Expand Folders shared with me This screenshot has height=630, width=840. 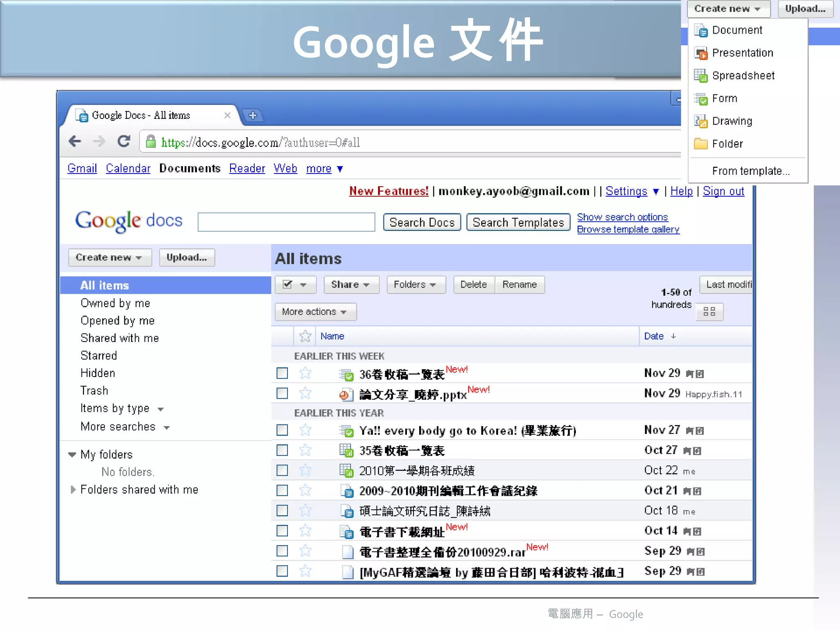tap(73, 489)
